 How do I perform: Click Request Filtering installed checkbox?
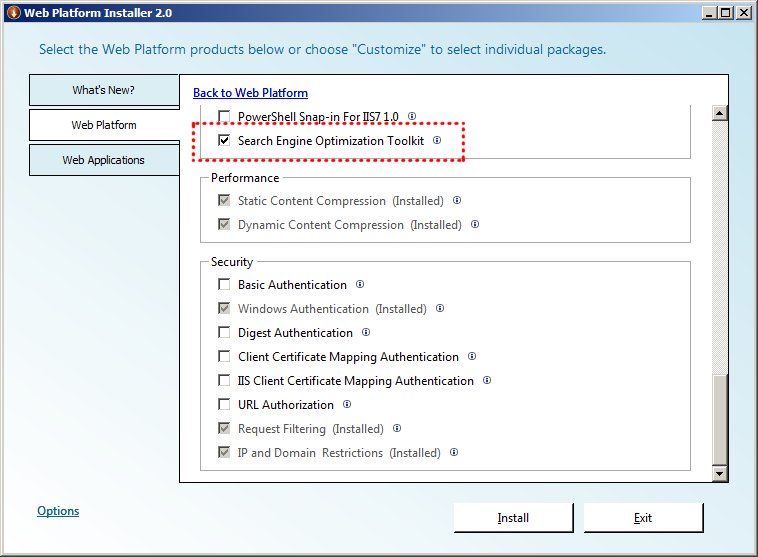[224, 428]
